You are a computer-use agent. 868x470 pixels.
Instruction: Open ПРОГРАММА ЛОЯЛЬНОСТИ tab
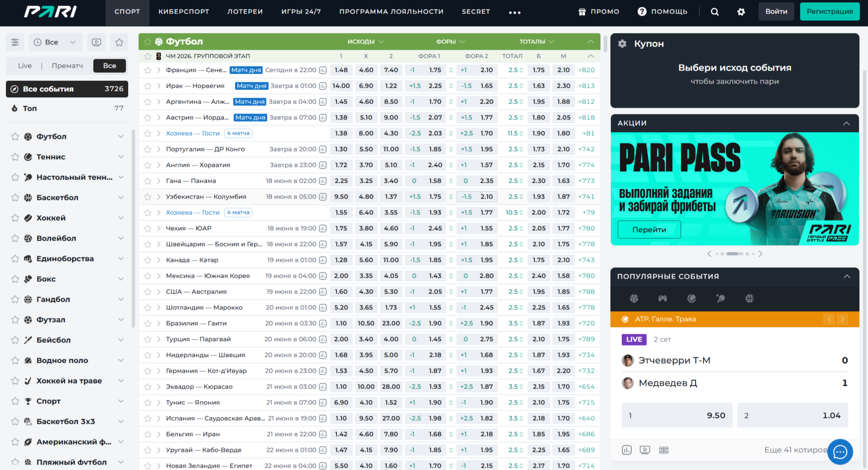pos(391,12)
